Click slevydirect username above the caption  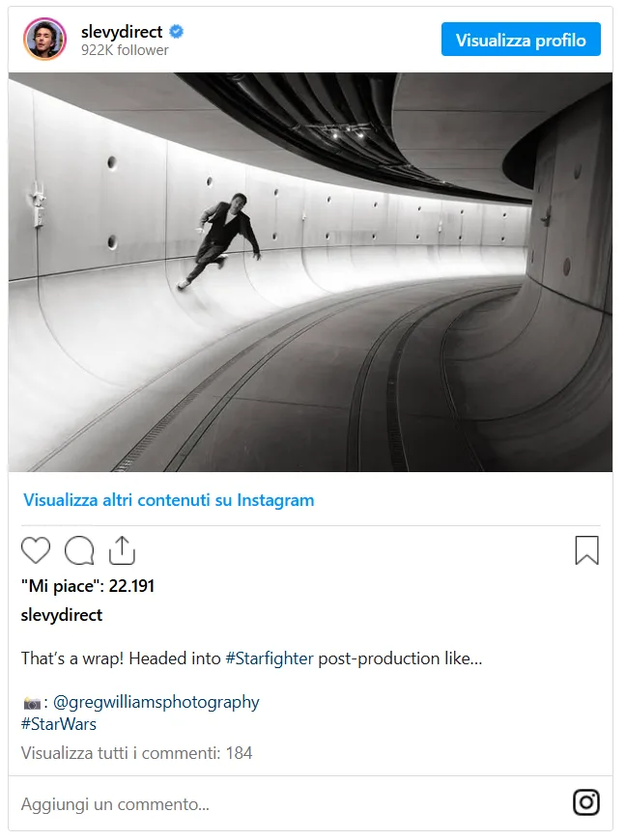[62, 615]
